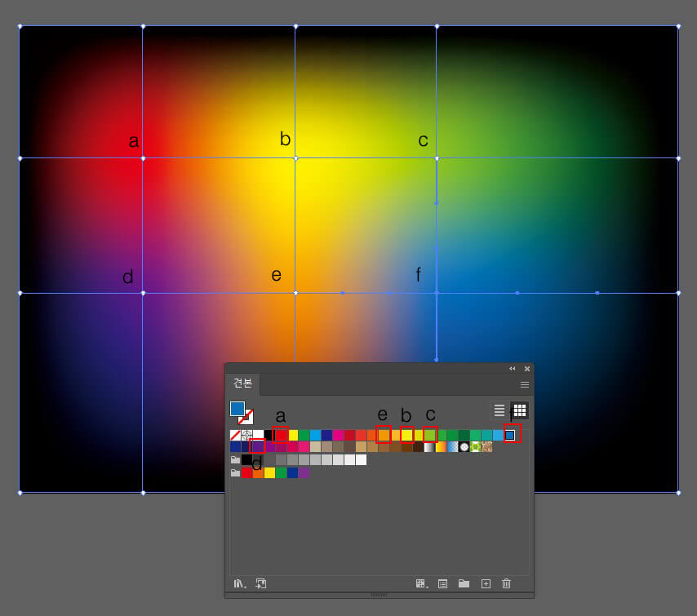Screen dimensions: 697x616
Task: Select the black pattern swatch with white circle
Action: 464,446
